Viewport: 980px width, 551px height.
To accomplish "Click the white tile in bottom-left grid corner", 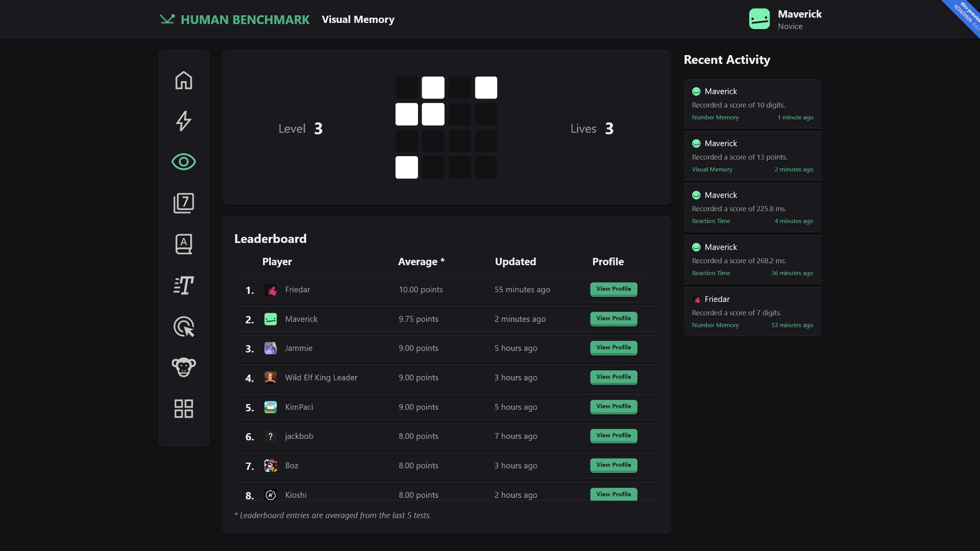I will [407, 167].
